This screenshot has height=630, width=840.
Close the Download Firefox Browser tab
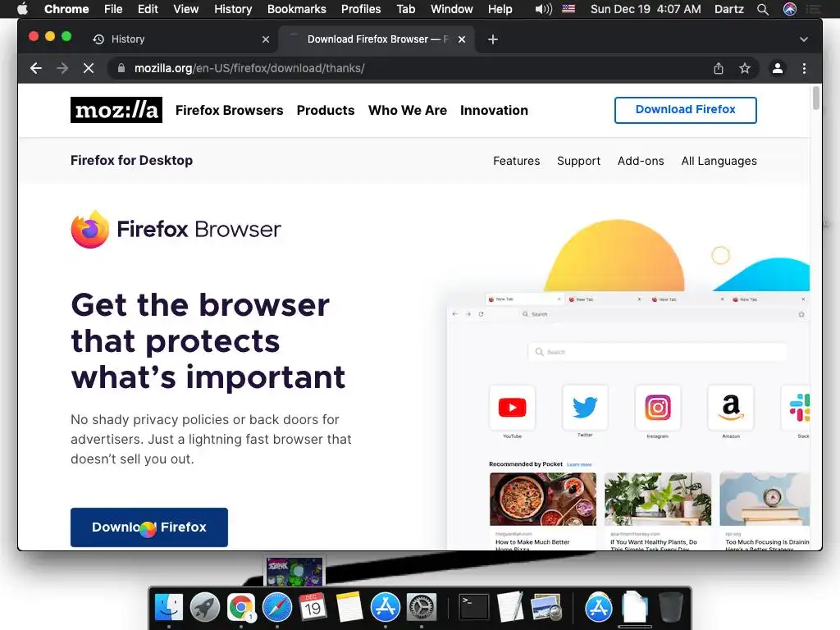click(x=462, y=39)
